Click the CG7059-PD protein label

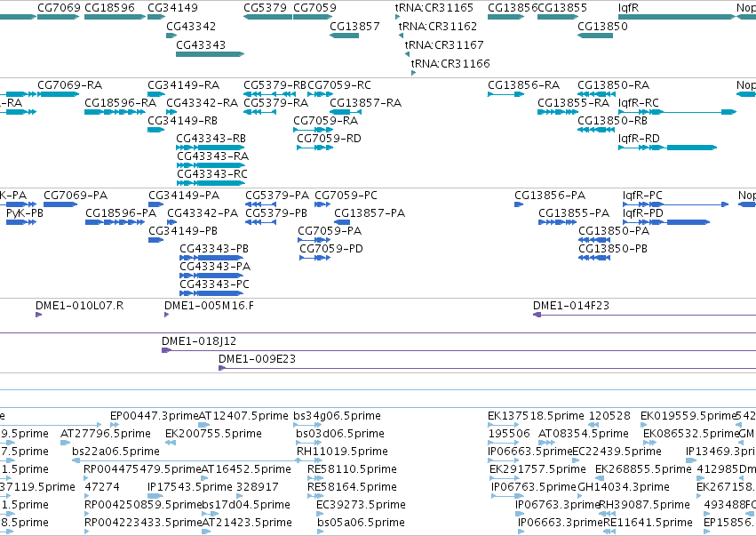(x=331, y=249)
